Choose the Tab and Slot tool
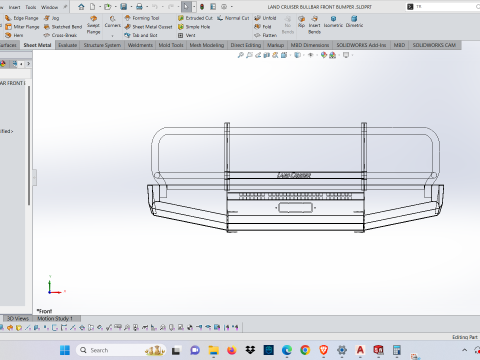Viewport: 480px width, 360px height. 141,35
